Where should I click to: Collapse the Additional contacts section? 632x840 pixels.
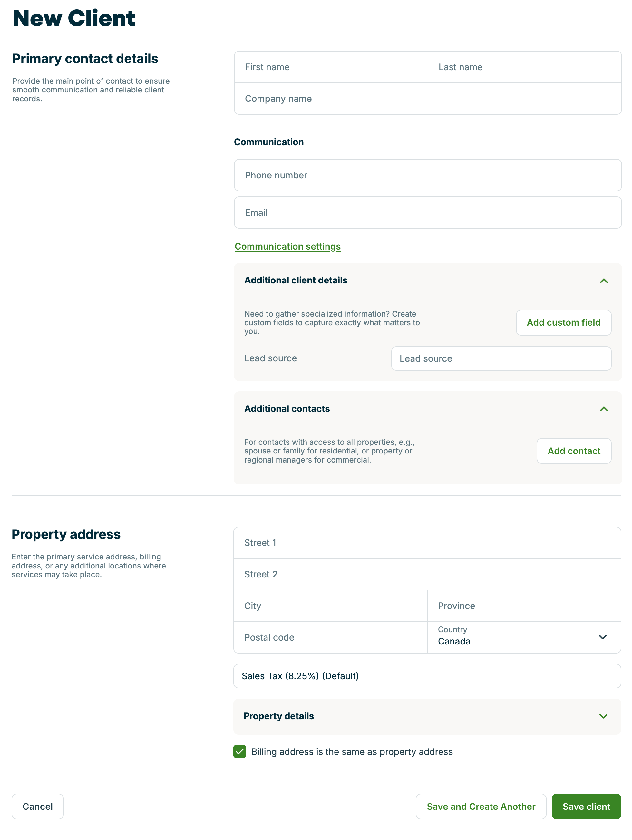point(604,409)
